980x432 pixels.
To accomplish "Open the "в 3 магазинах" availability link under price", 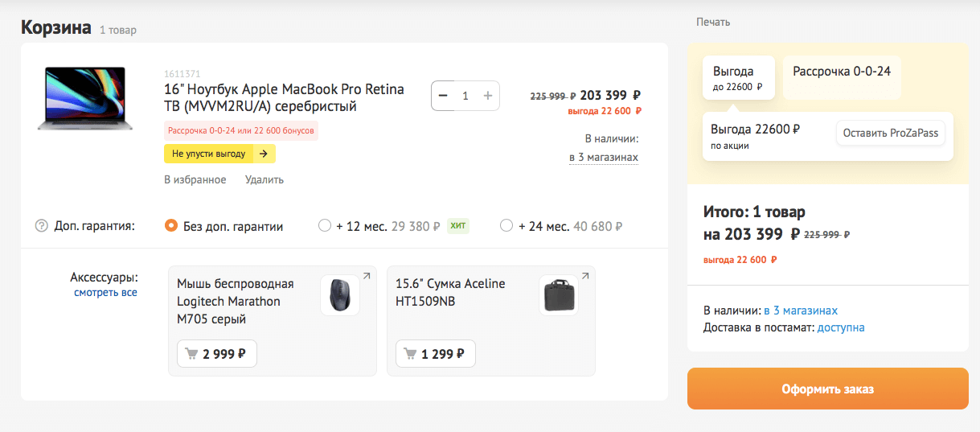I will click(x=604, y=157).
